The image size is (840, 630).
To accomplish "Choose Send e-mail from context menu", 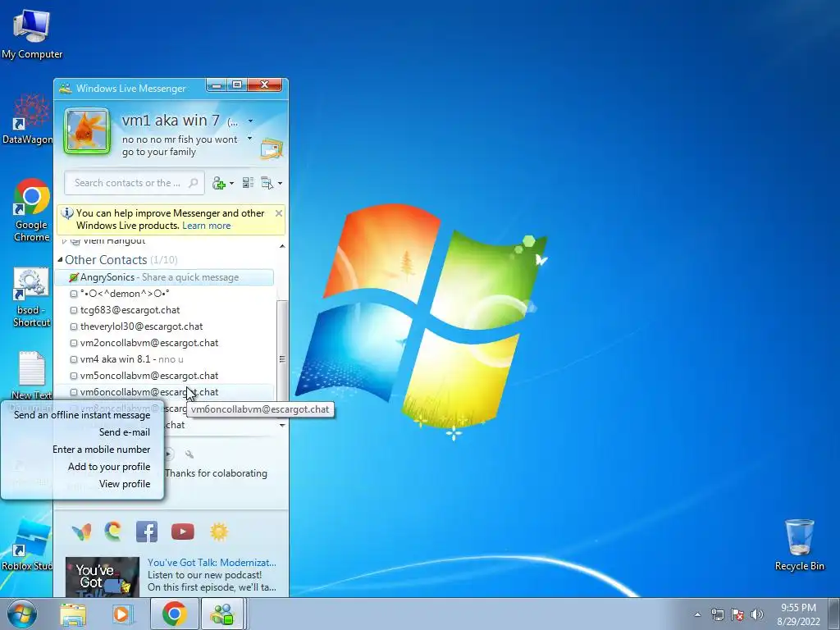I will pyautogui.click(x=125, y=431).
